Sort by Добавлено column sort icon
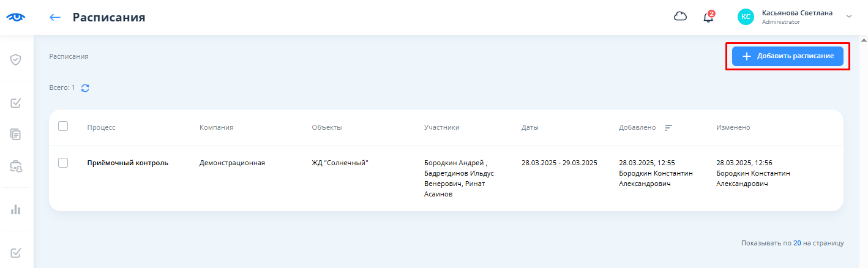 [x=668, y=127]
